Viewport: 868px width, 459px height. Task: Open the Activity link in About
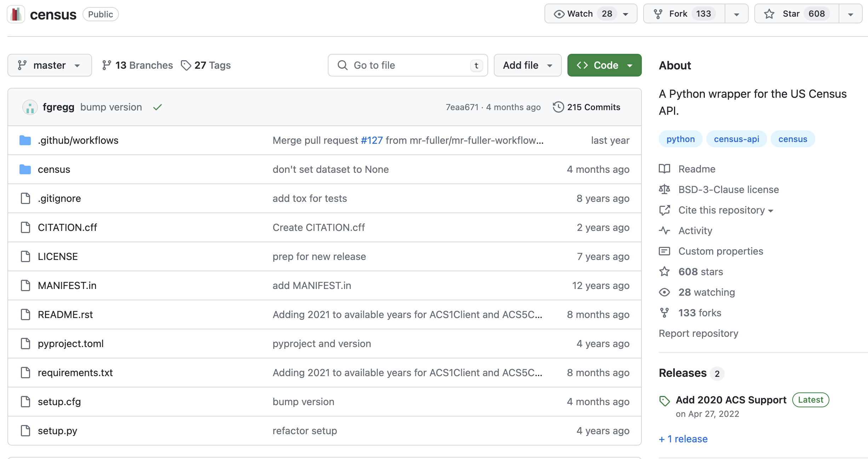(x=695, y=231)
